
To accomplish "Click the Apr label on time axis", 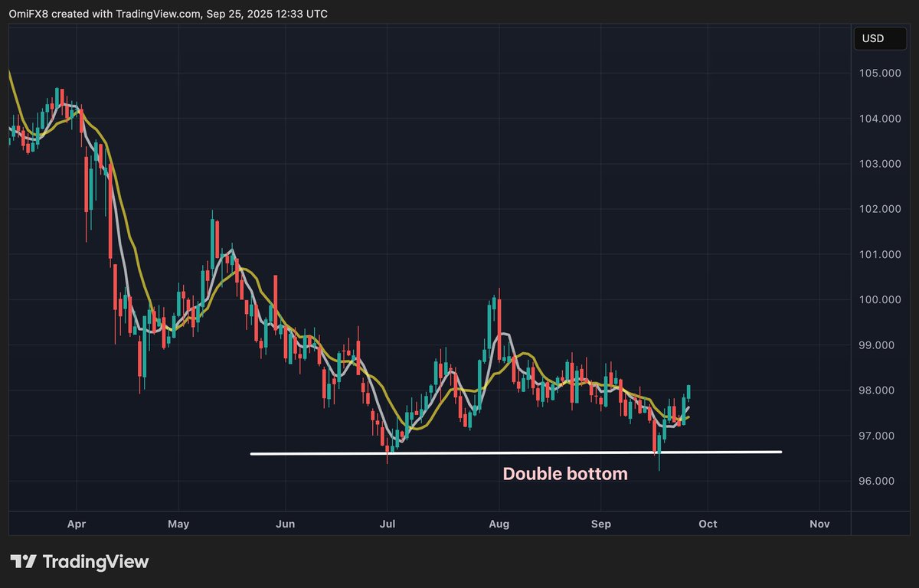I will 77,524.
